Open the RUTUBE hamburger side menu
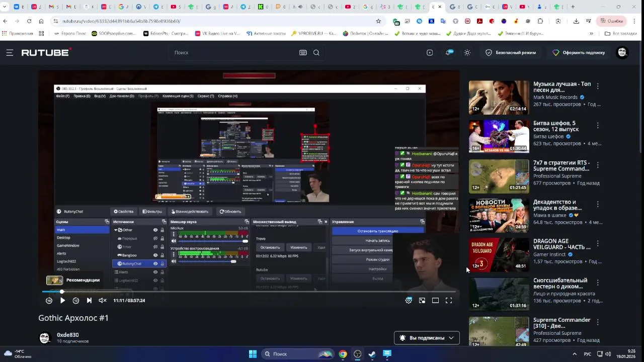Image resolution: width=644 pixels, height=362 pixels. click(x=10, y=52)
